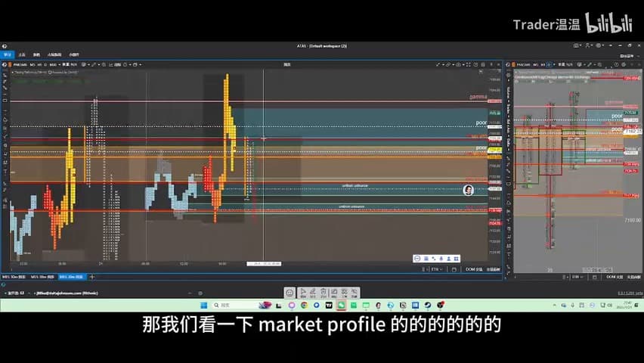Click the emoji face button above taskbar
Viewport: 644px width, 363px height.
289,293
